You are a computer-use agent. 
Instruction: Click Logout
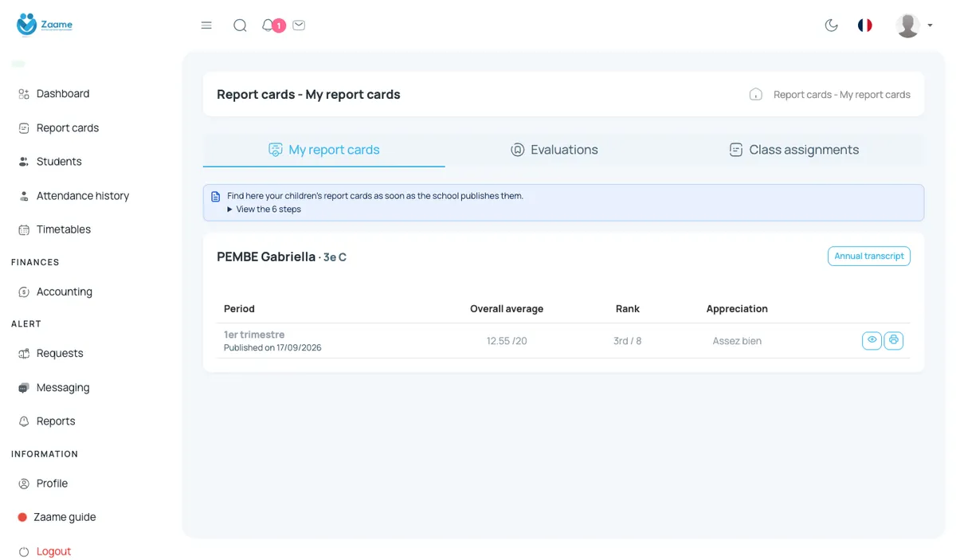tap(53, 551)
